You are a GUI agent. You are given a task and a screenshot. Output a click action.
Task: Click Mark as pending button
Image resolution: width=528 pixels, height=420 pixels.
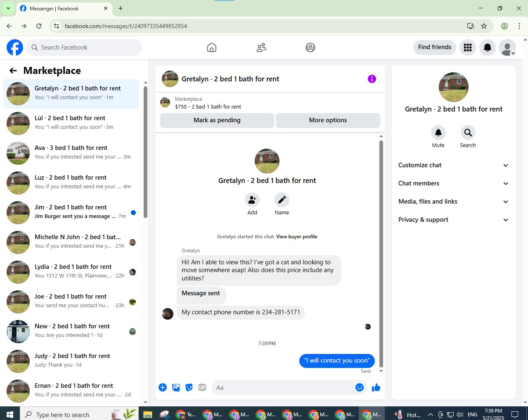pos(217,120)
